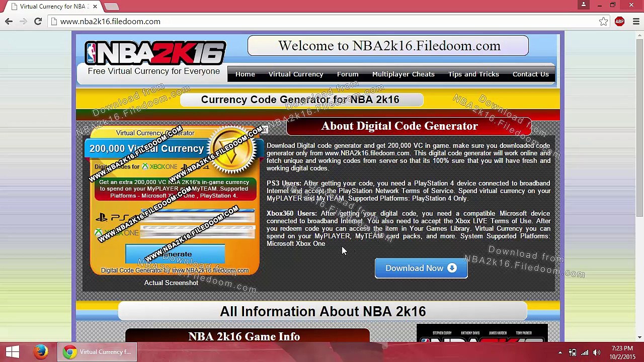Viewport: 644px width, 362px height.
Task: Open the Chrome user profile button
Action: coord(584,5)
